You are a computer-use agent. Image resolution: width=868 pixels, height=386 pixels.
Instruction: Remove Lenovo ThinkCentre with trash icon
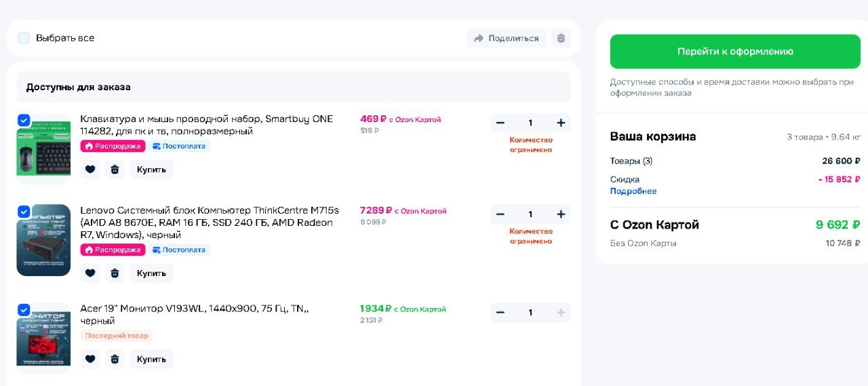[115, 273]
